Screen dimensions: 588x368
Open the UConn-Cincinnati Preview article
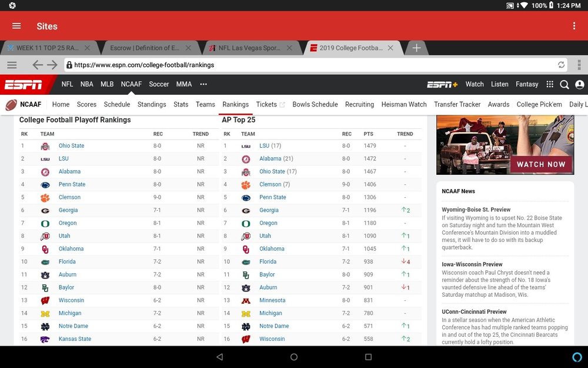tap(474, 311)
